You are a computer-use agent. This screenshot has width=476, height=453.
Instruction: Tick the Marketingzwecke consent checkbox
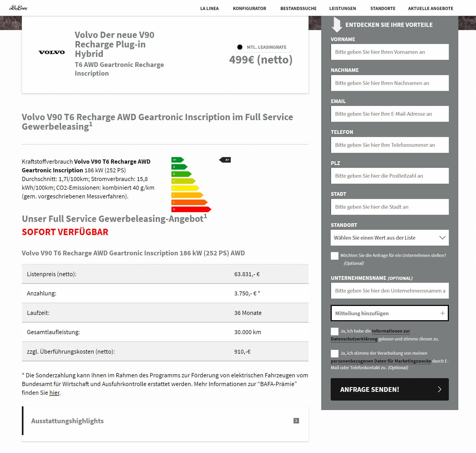[335, 353]
